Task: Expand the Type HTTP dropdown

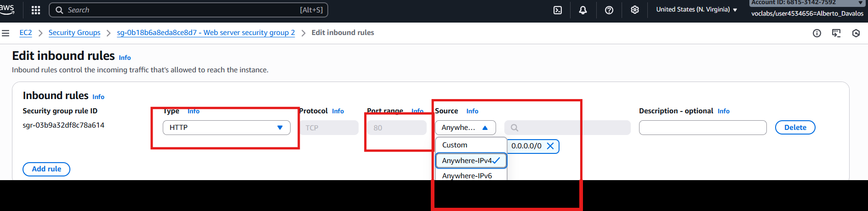Action: [226, 128]
